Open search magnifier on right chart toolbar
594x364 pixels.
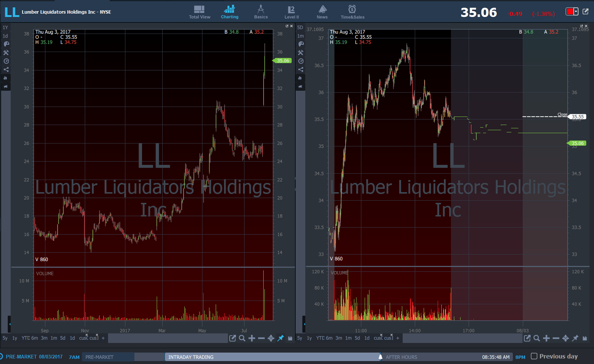[x=537, y=338]
